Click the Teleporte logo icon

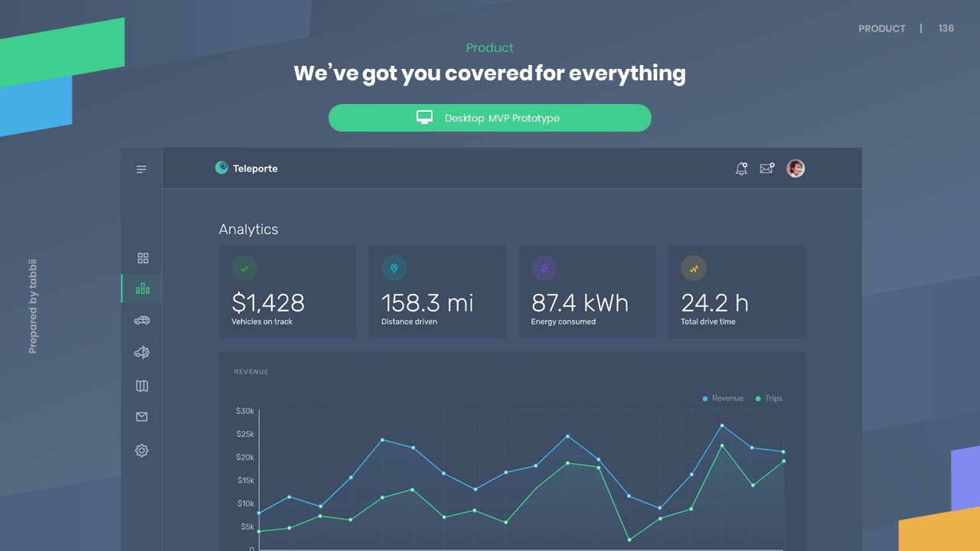pos(221,168)
